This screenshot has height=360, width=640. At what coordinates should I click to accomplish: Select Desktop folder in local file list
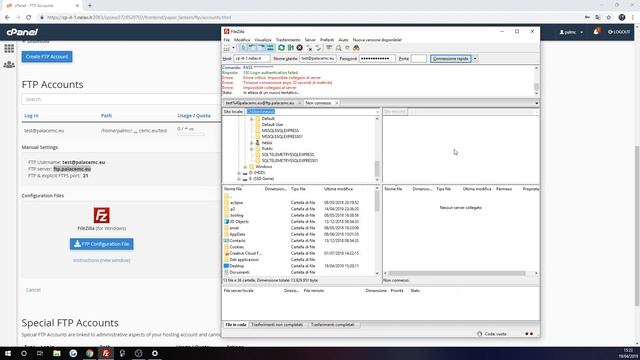237,266
